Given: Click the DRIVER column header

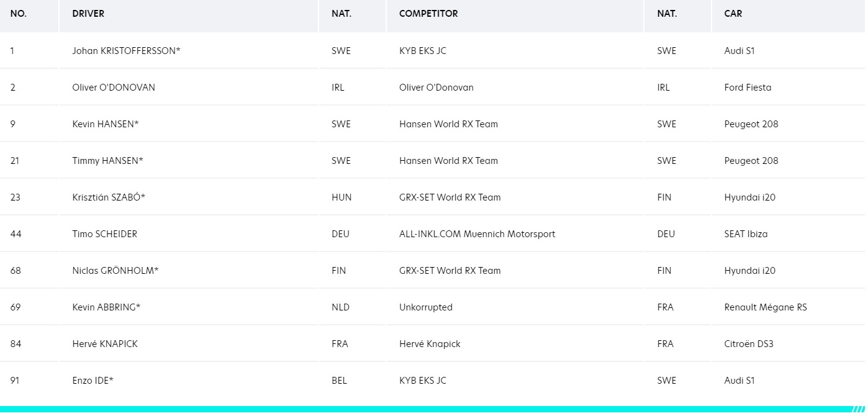Looking at the screenshot, I should pyautogui.click(x=88, y=14).
